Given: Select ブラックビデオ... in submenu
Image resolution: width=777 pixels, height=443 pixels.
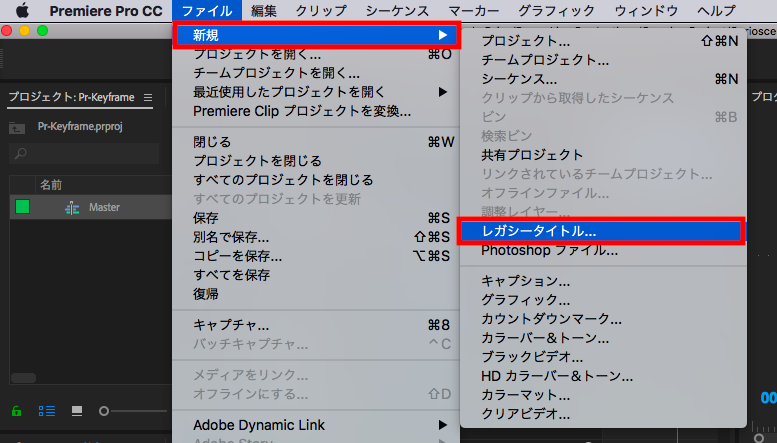Looking at the screenshot, I should coord(604,357).
